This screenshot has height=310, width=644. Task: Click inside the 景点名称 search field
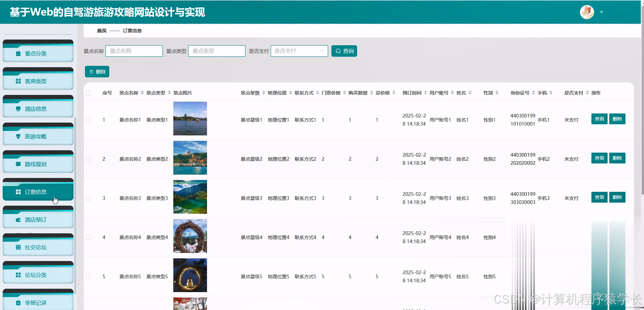tap(134, 51)
